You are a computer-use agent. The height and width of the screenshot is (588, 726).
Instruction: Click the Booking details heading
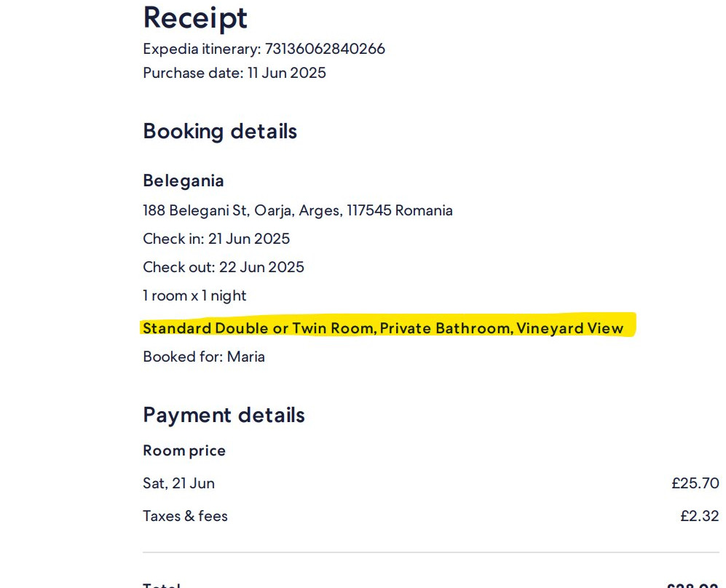(220, 131)
